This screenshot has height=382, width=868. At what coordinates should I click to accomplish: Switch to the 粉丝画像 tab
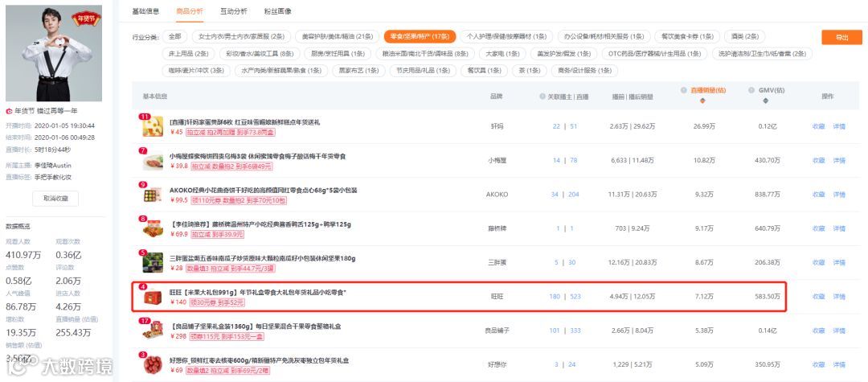(277, 11)
